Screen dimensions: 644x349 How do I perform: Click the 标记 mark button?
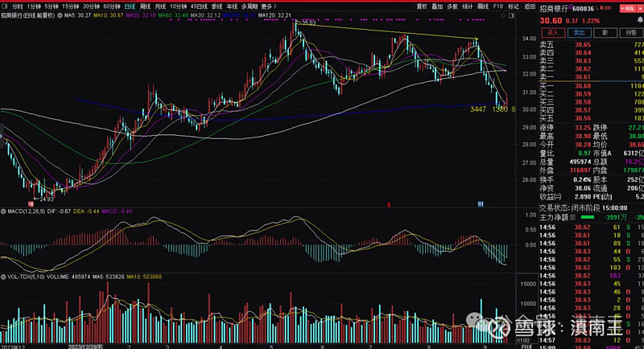[514, 6]
